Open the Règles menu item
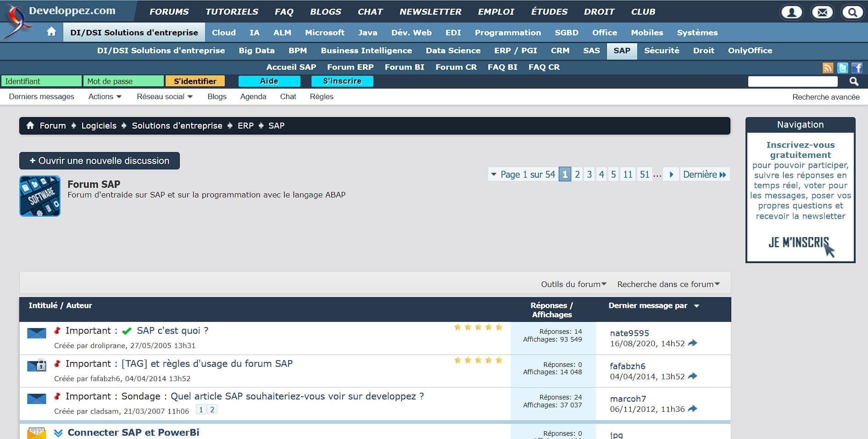Image resolution: width=868 pixels, height=439 pixels. click(321, 96)
